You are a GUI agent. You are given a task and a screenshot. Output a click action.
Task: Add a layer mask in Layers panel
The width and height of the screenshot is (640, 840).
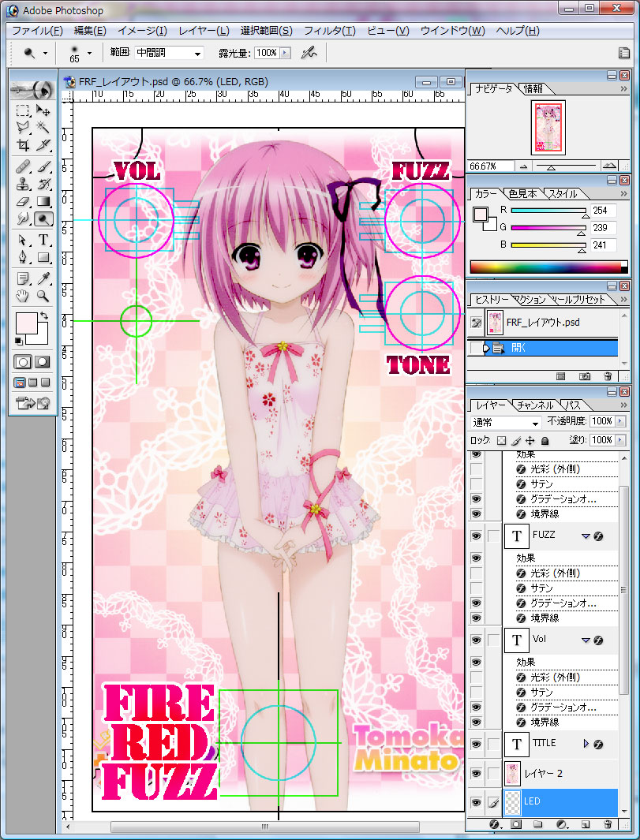pos(515,824)
